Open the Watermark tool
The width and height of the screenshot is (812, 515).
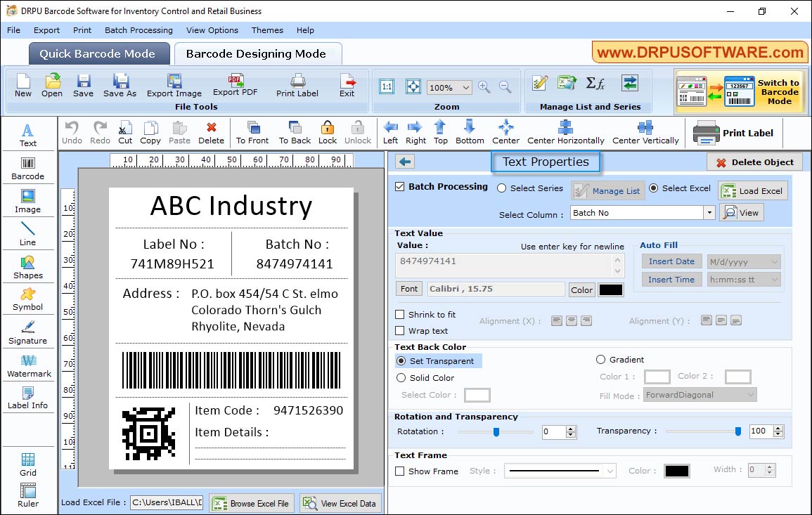[28, 365]
